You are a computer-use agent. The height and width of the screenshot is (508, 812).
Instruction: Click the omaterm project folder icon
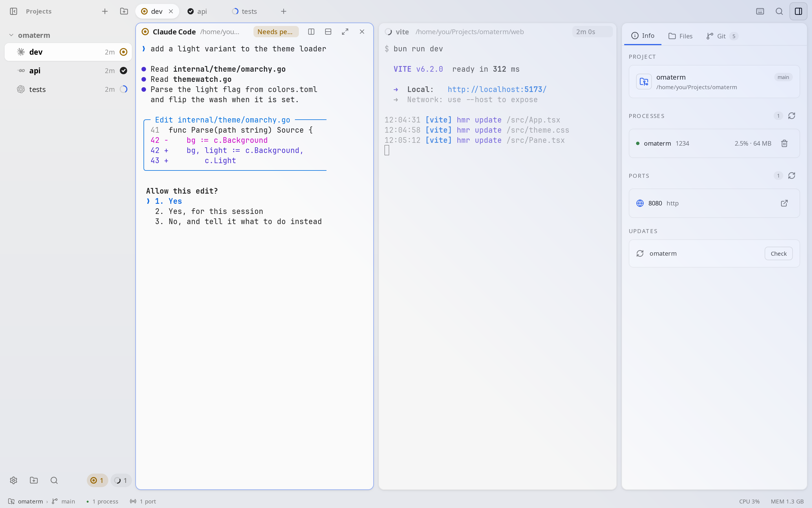pos(644,82)
